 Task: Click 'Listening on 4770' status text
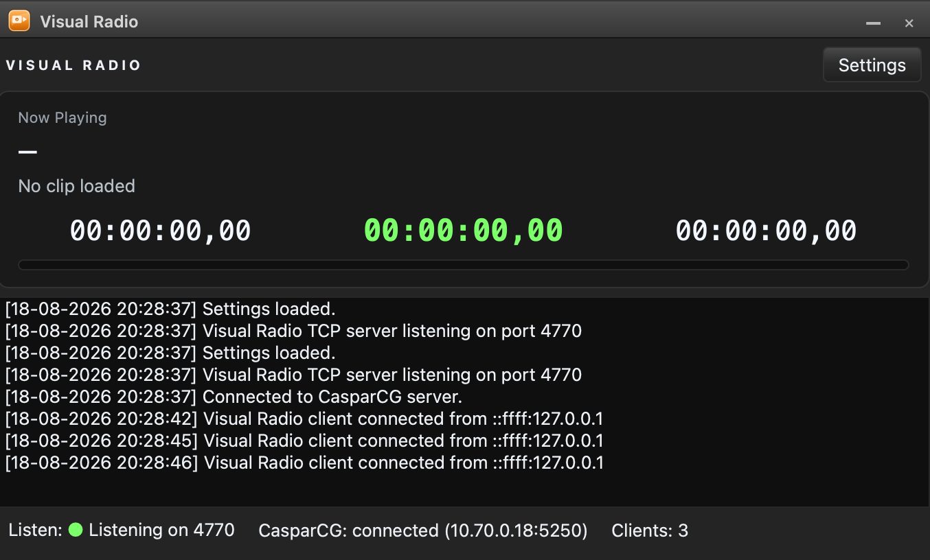(161, 530)
